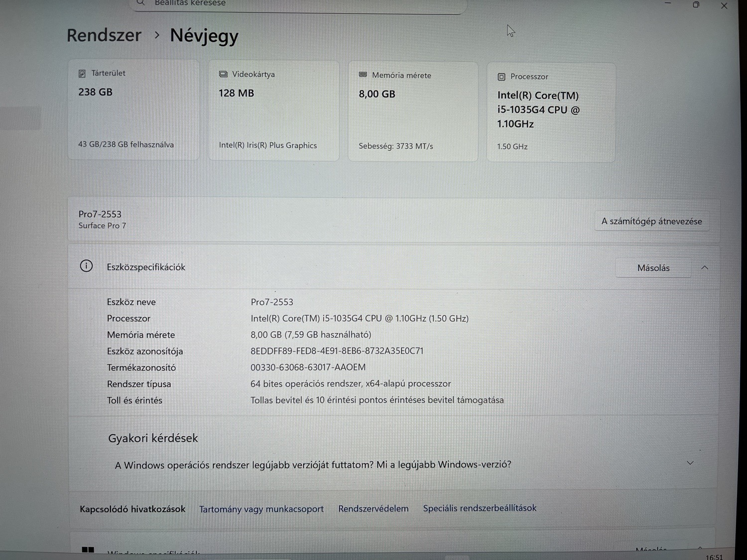Click the 16:51 taskbar clock
This screenshot has width=747, height=560.
click(x=714, y=557)
